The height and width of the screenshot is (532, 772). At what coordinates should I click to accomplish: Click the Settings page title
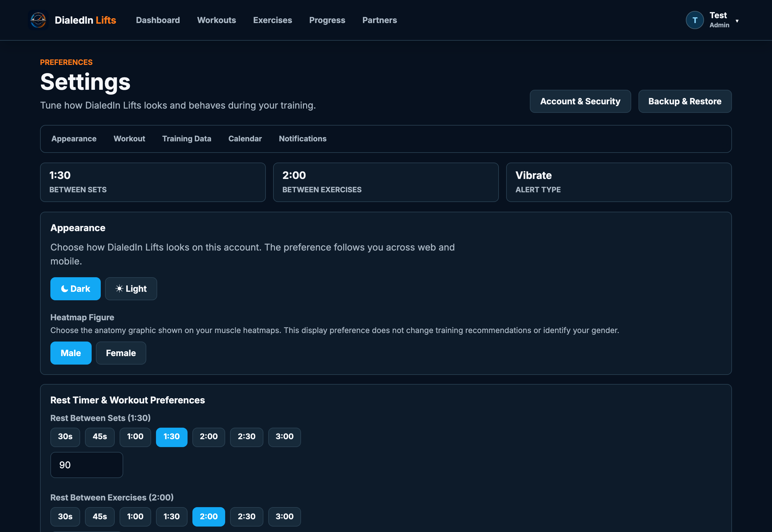tap(85, 82)
